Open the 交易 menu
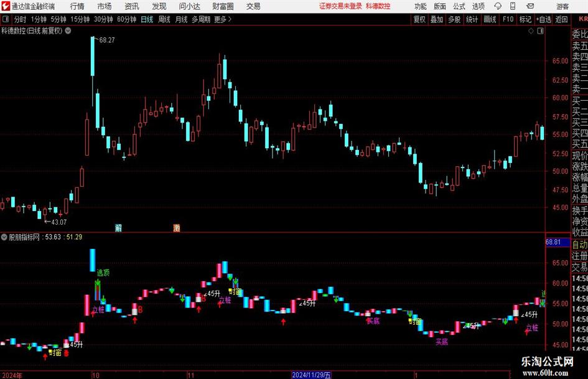 point(253,6)
